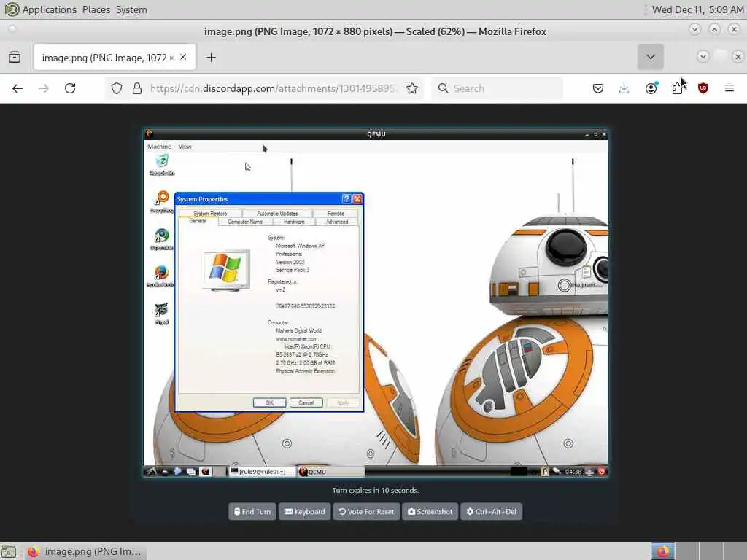Click Vote For Reset
The width and height of the screenshot is (747, 560).
pyautogui.click(x=366, y=511)
